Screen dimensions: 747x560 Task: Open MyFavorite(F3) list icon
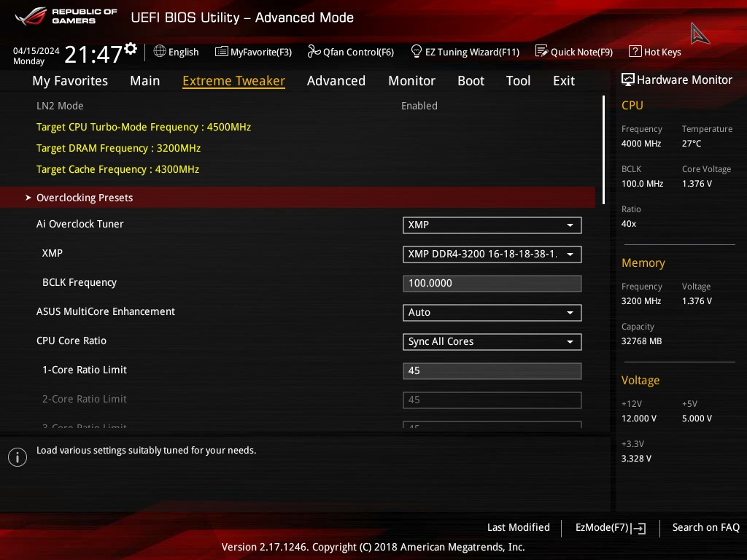[222, 52]
